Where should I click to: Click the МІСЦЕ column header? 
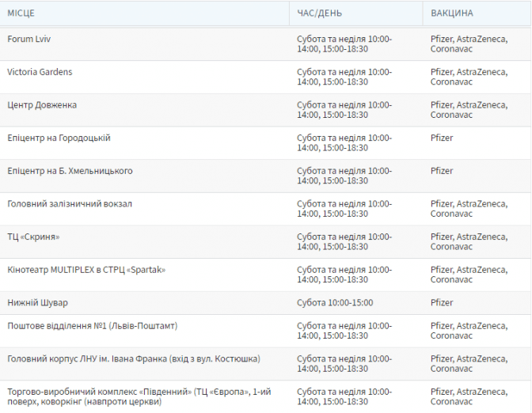pyautogui.click(x=21, y=13)
